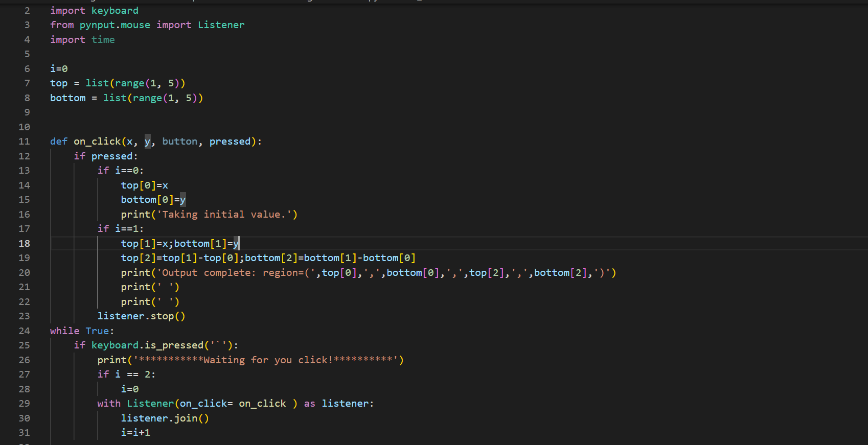
Task: Click the 'time' module name in import
Action: point(103,40)
